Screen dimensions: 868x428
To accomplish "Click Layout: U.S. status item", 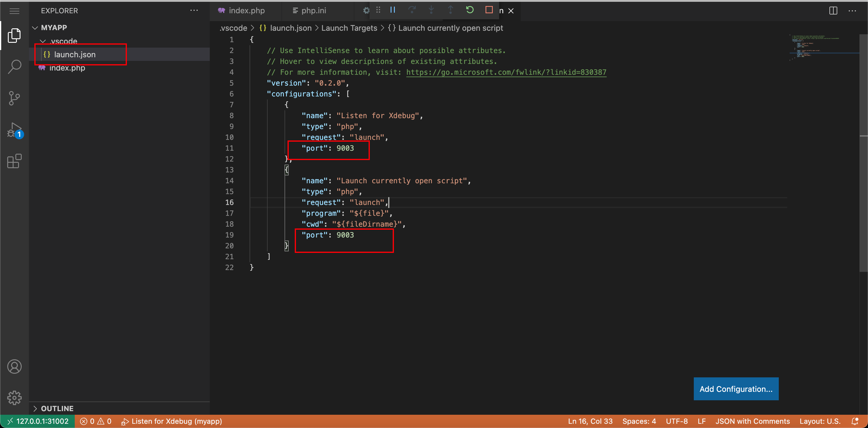I will (x=820, y=421).
